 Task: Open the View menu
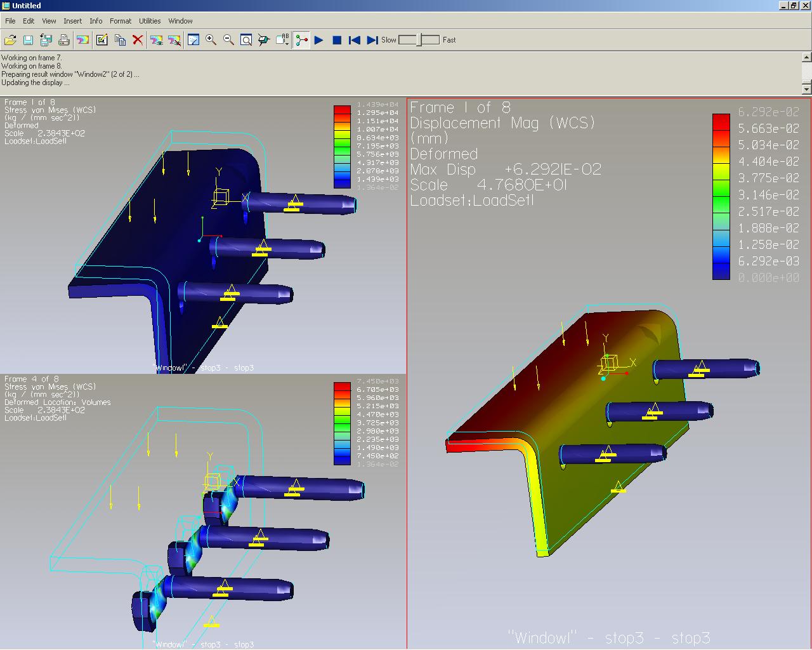49,21
